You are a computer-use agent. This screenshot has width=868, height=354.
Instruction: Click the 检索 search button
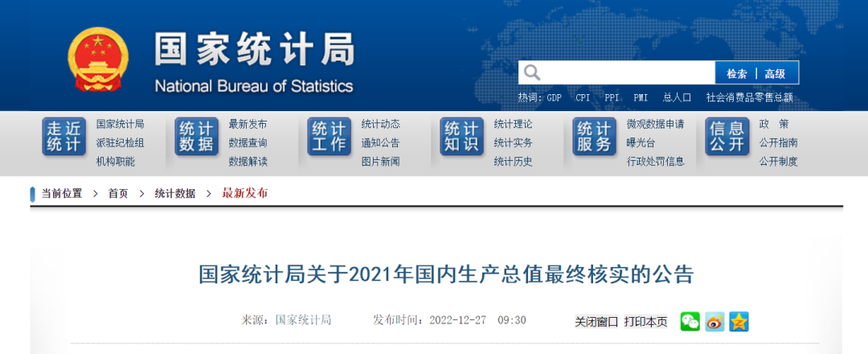pyautogui.click(x=736, y=73)
